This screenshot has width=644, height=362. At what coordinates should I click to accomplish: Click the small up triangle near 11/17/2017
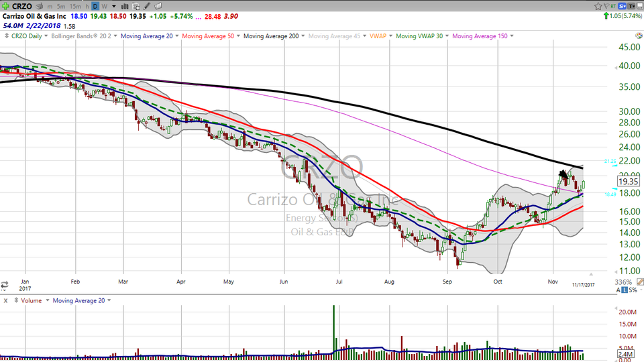591,274
